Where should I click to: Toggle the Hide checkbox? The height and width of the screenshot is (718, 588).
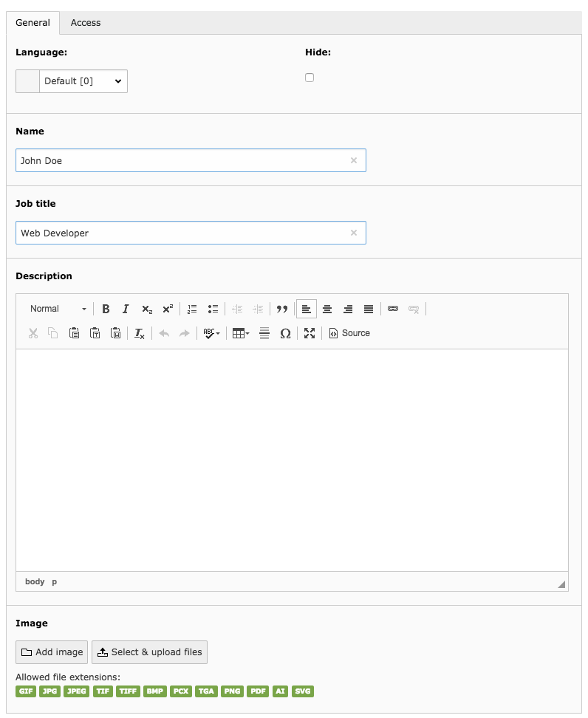[x=310, y=78]
